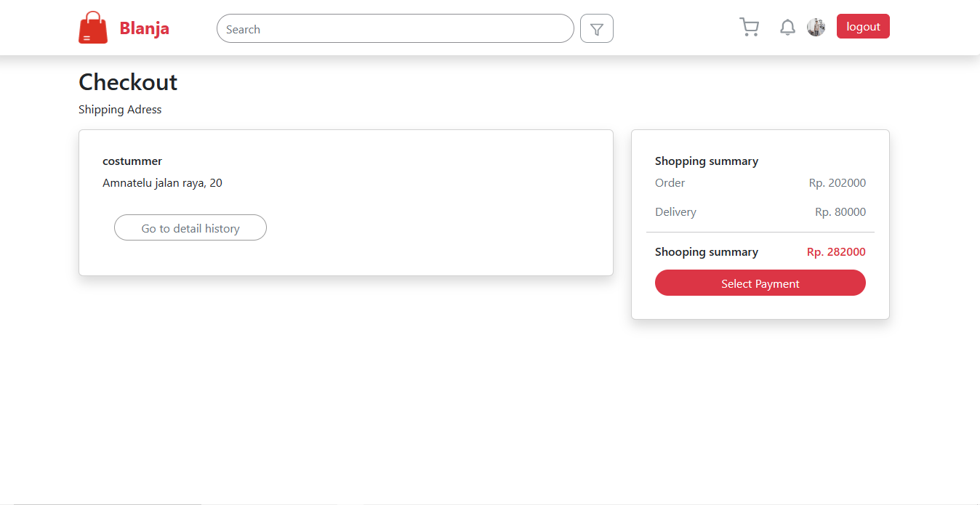980x505 pixels.
Task: Click the Order price Rp. 202000
Action: click(837, 182)
